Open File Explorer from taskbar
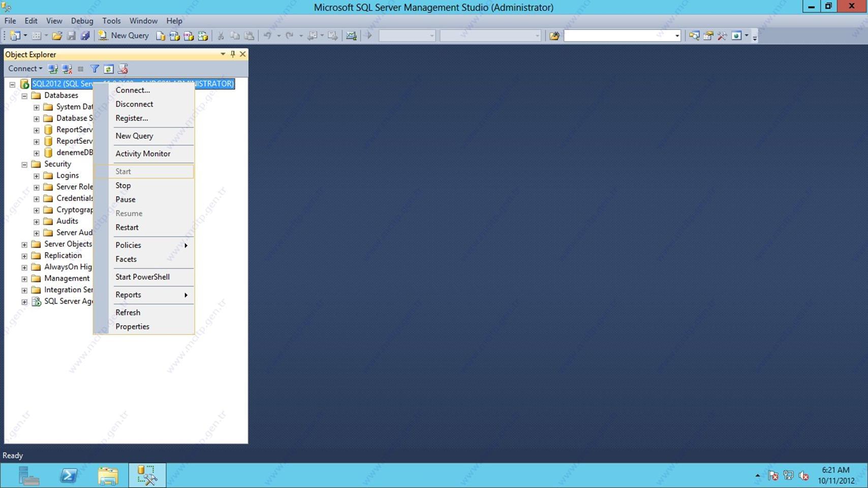The width and height of the screenshot is (868, 488). coord(108,475)
